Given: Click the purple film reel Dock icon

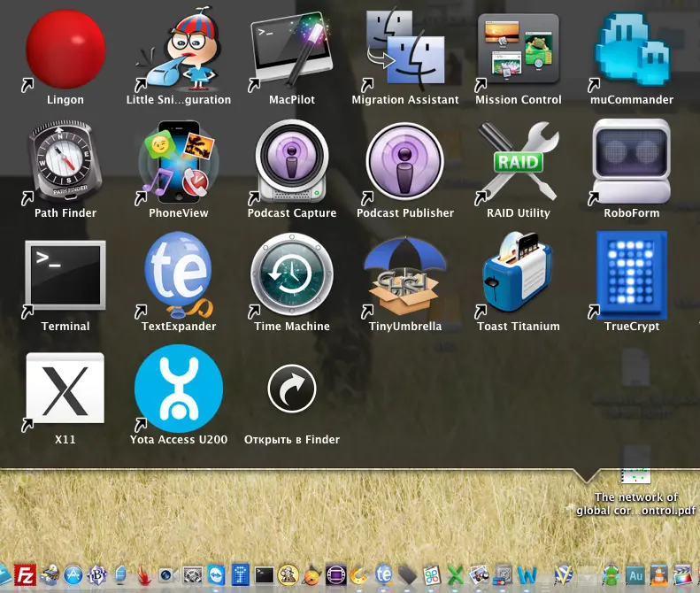Looking at the screenshot, I should point(336,575).
